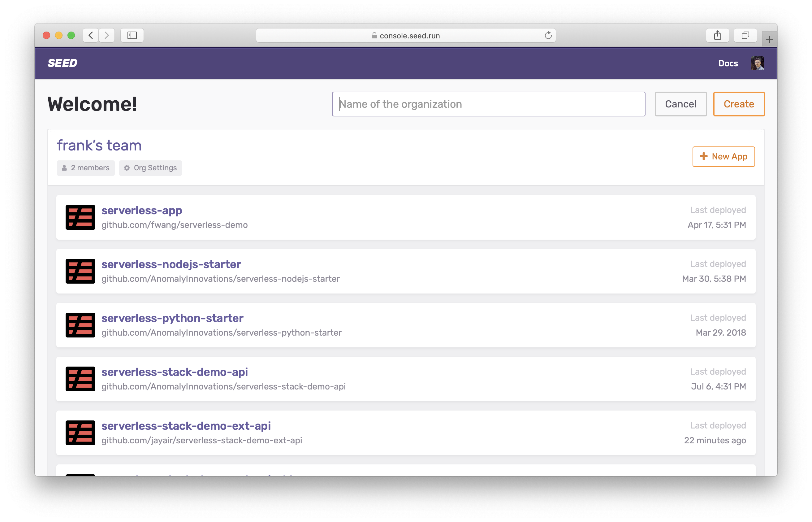Expand frank's team organization section
812x522 pixels.
(99, 145)
